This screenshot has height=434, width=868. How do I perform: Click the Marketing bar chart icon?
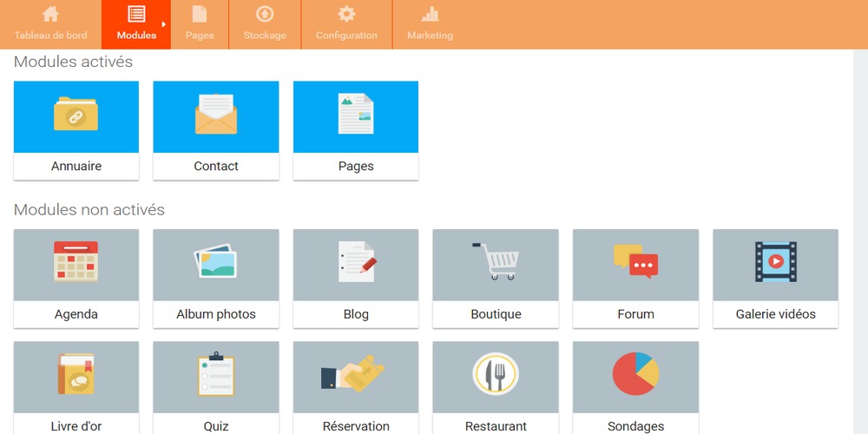coord(431,15)
